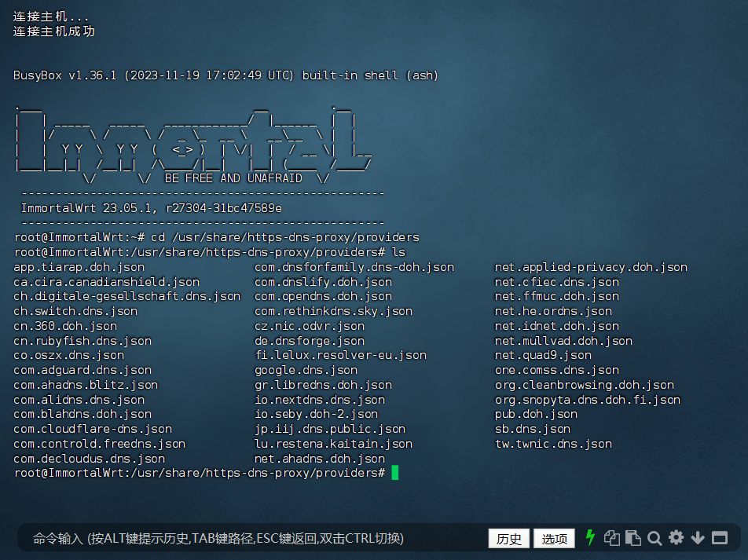Open the 历史 command history
This screenshot has width=748, height=560.
pos(508,539)
